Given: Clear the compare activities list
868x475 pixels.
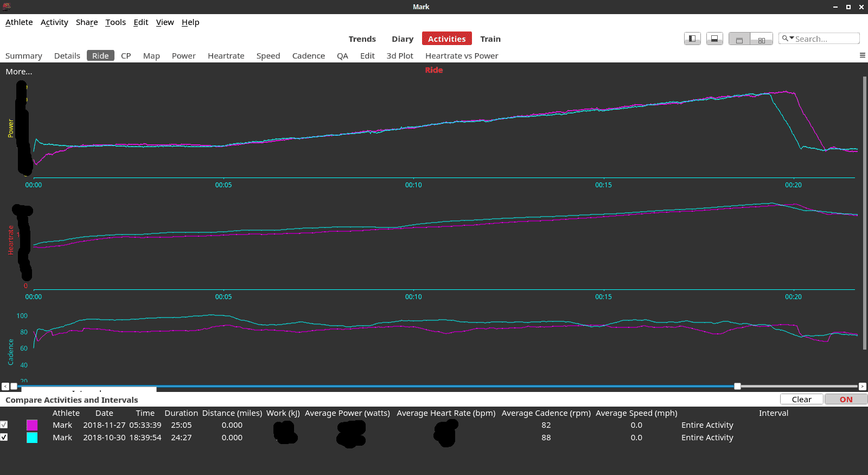Looking at the screenshot, I should [x=801, y=400].
